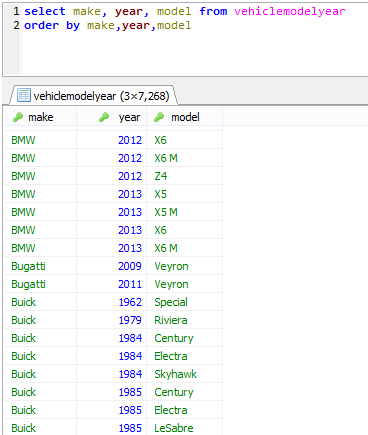This screenshot has height=435, width=368.
Task: Click the Bugatti make cell for year 2011
Action: (x=40, y=284)
